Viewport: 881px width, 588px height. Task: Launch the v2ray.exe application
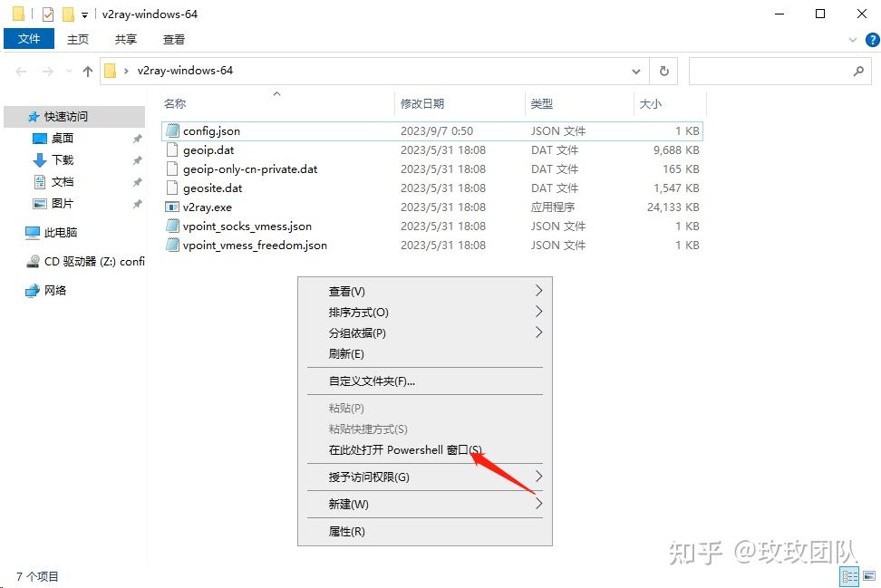(x=208, y=207)
